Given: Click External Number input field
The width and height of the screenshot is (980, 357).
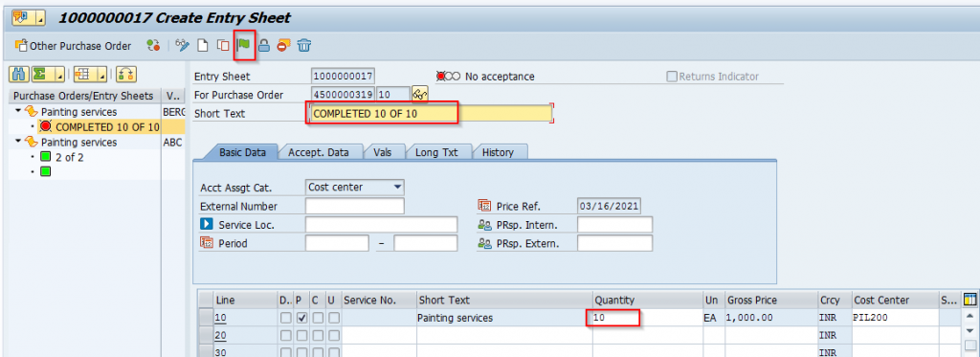Looking at the screenshot, I should point(354,206).
